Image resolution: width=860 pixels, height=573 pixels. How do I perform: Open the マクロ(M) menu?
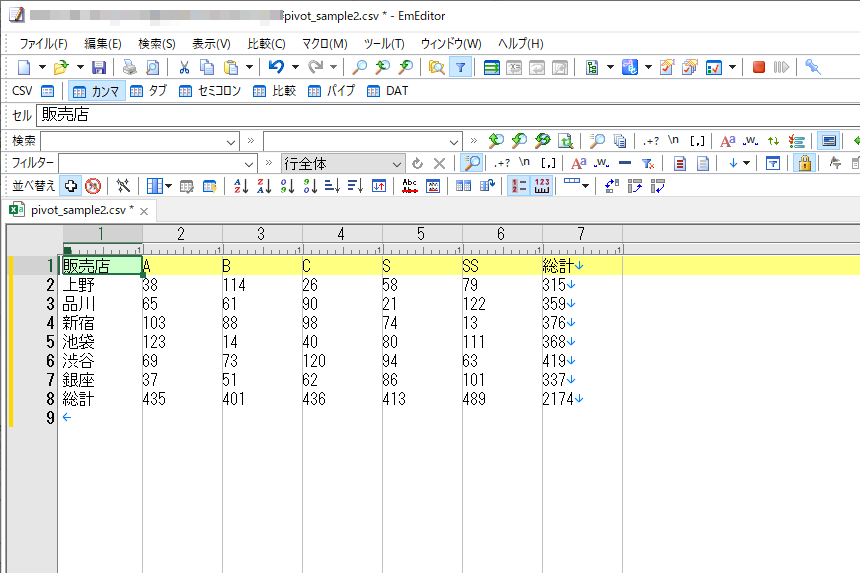click(x=324, y=44)
